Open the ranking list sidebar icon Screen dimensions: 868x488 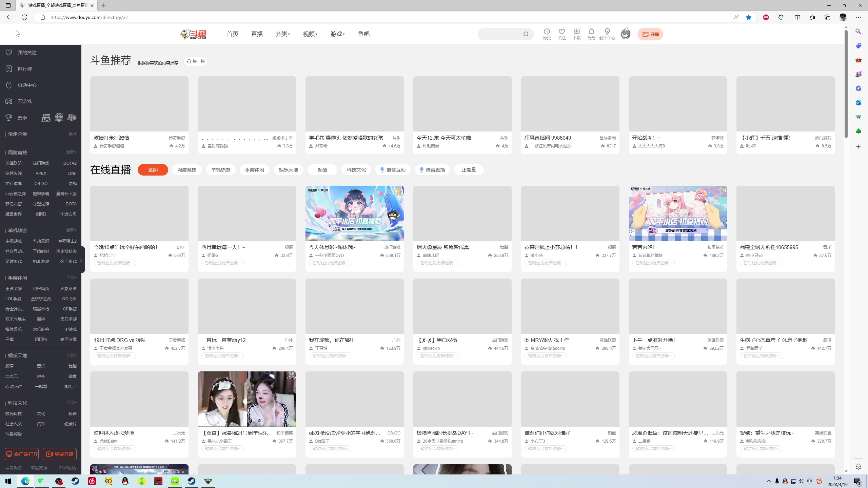(9, 69)
